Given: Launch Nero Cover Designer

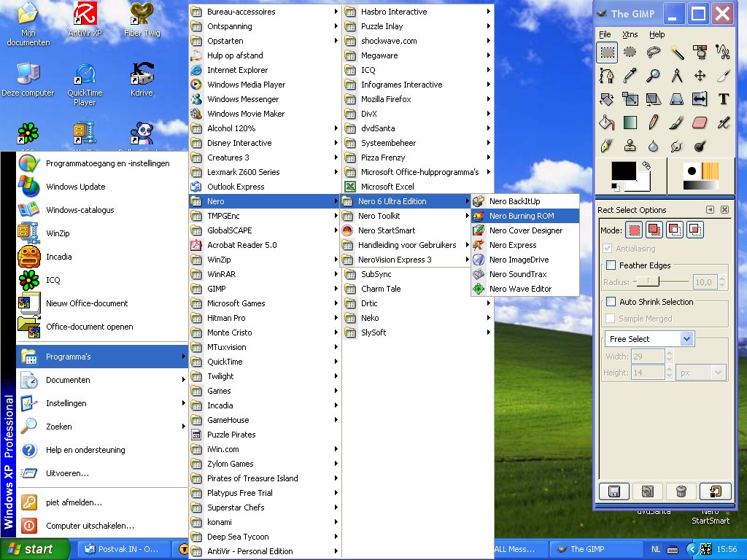Looking at the screenshot, I should tap(525, 230).
